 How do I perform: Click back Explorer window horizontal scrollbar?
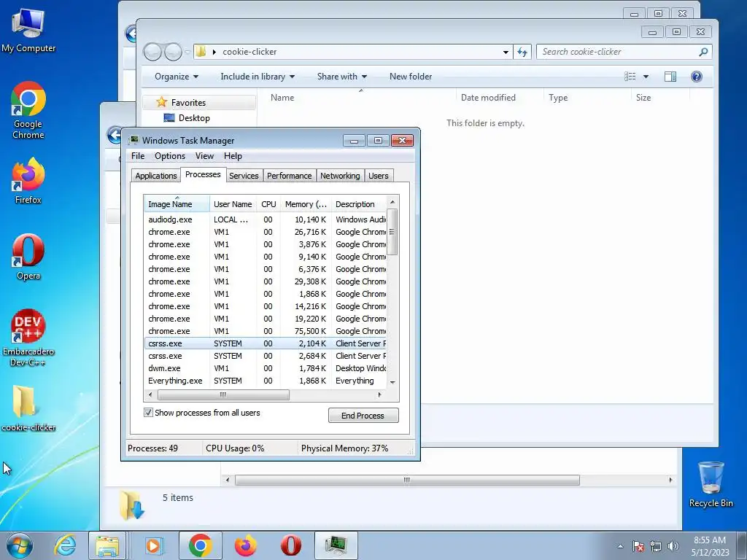click(x=407, y=480)
